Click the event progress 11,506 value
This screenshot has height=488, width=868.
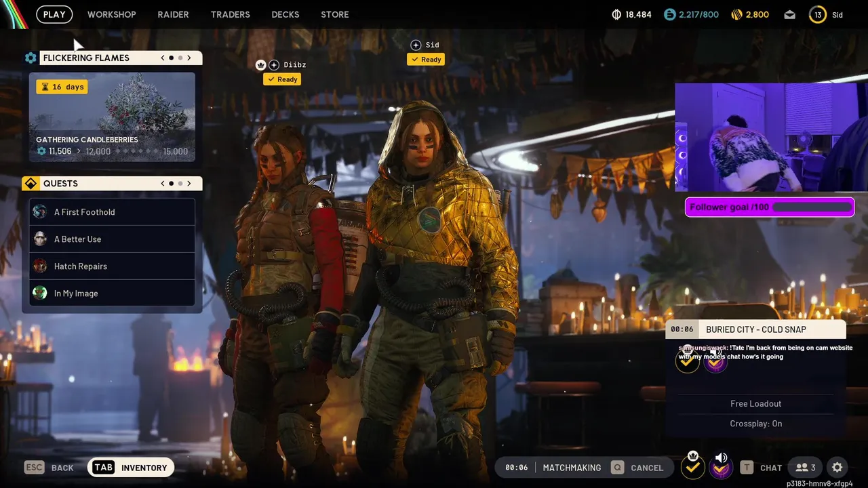pos(60,152)
